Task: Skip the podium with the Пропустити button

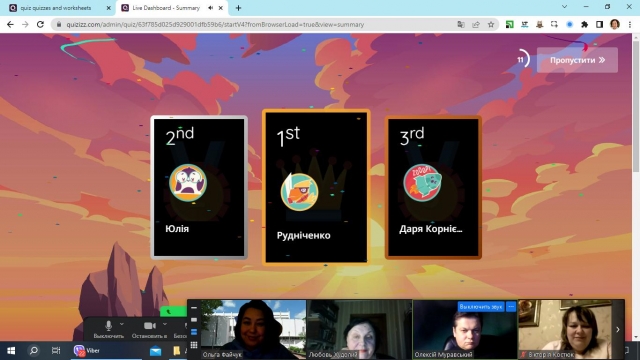Action: (577, 60)
